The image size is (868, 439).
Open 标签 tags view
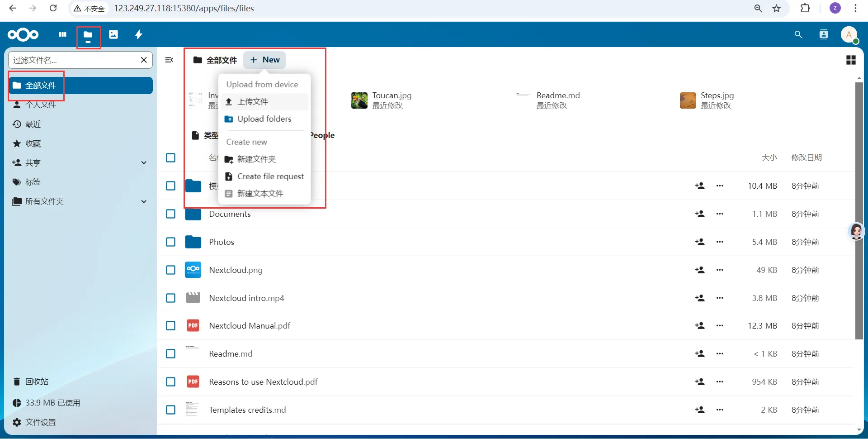click(x=80, y=182)
